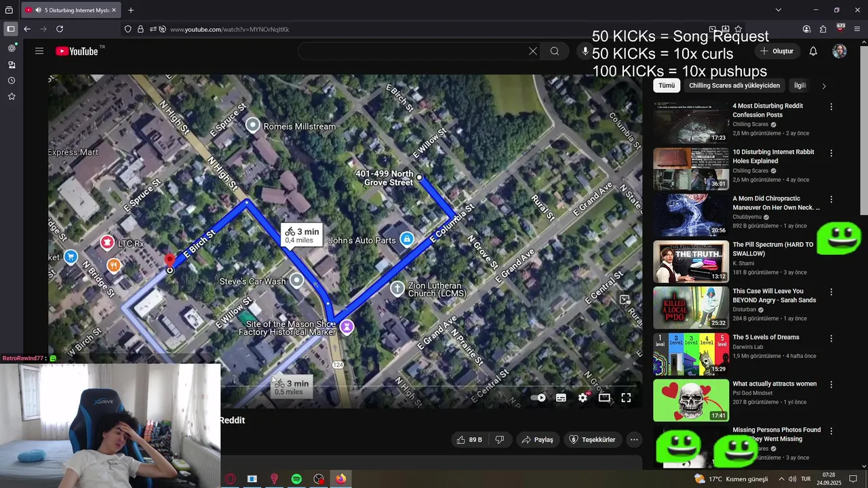Open the site lock security info
Image resolution: width=868 pixels, height=488 pixels.
coord(140,29)
